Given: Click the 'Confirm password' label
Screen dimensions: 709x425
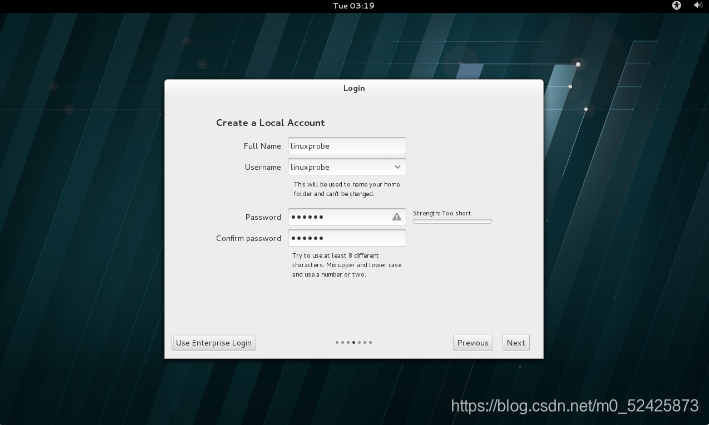Looking at the screenshot, I should point(249,238).
